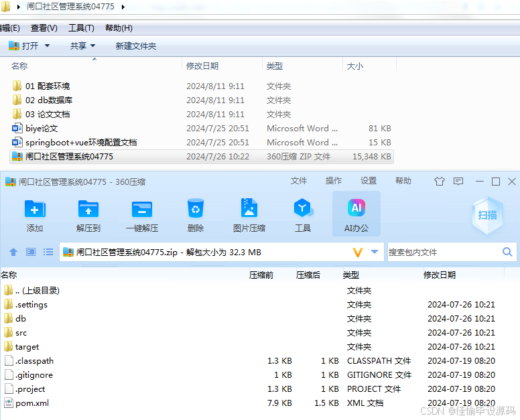The width and height of the screenshot is (520, 420).
Task: Open the feedback message icon in title bar
Action: tap(458, 182)
